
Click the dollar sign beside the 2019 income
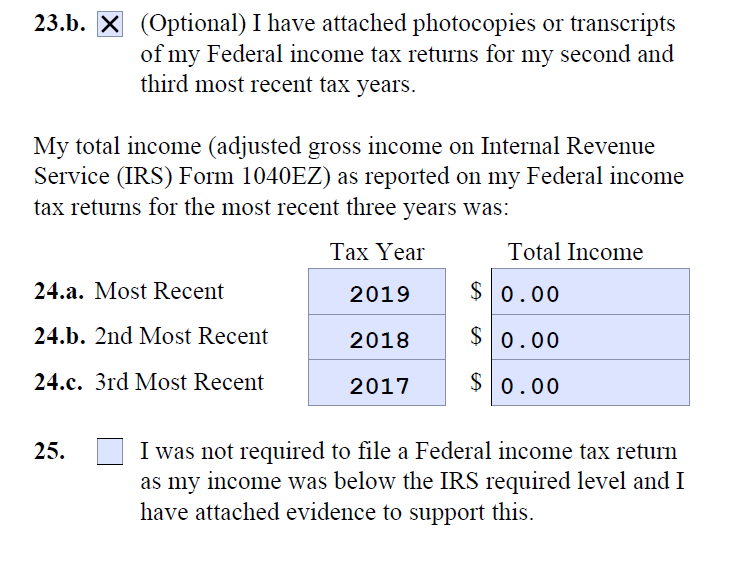476,291
